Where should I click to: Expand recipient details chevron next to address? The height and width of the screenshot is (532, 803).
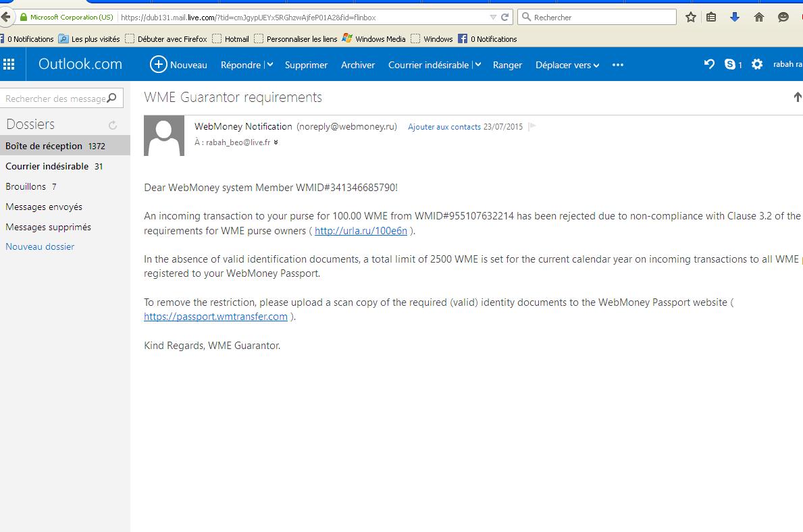(276, 142)
